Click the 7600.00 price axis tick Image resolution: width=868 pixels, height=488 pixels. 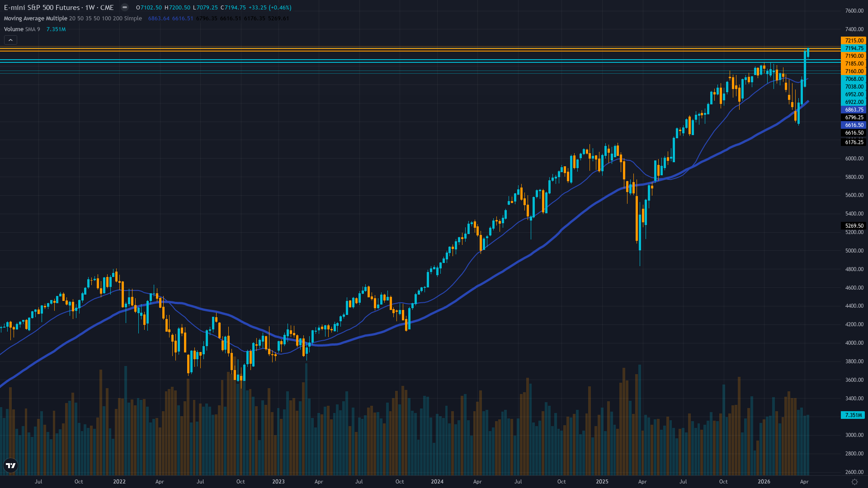[854, 11]
